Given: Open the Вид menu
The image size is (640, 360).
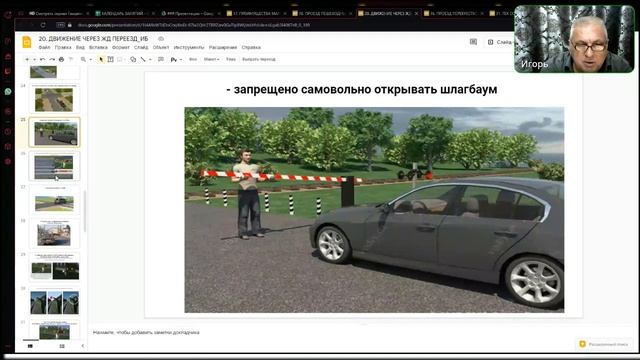Looking at the screenshot, I should click(x=80, y=47).
